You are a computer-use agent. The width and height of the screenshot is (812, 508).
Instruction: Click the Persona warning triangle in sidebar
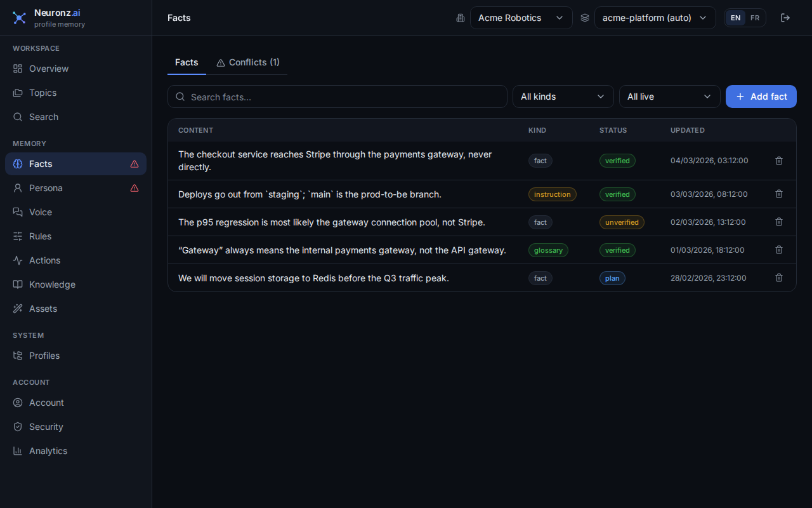click(134, 188)
